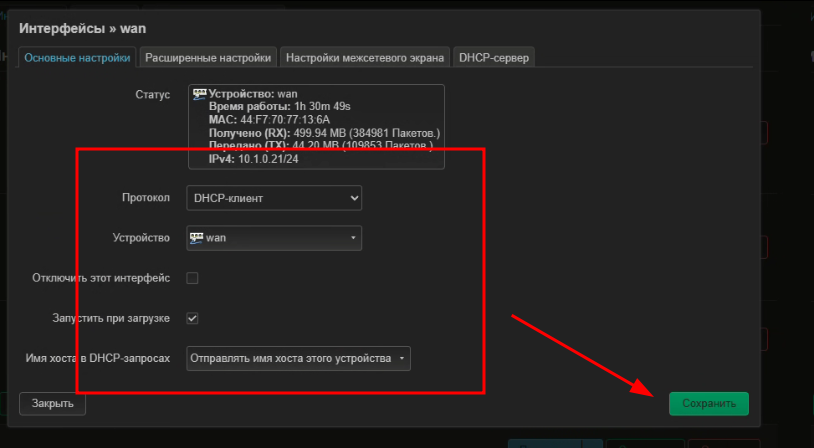814x448 pixels.
Task: Go to the Настройки межсетевого экрана tab
Action: [363, 58]
